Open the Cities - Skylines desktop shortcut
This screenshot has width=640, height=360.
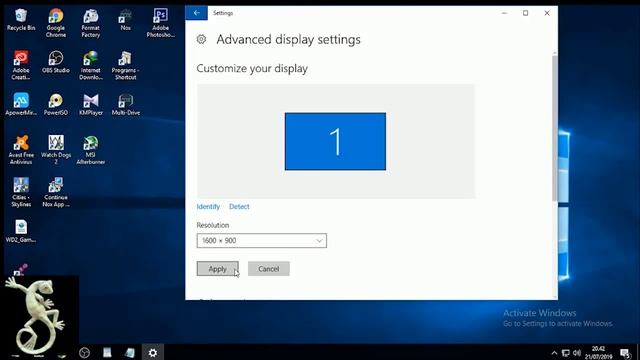point(21,192)
